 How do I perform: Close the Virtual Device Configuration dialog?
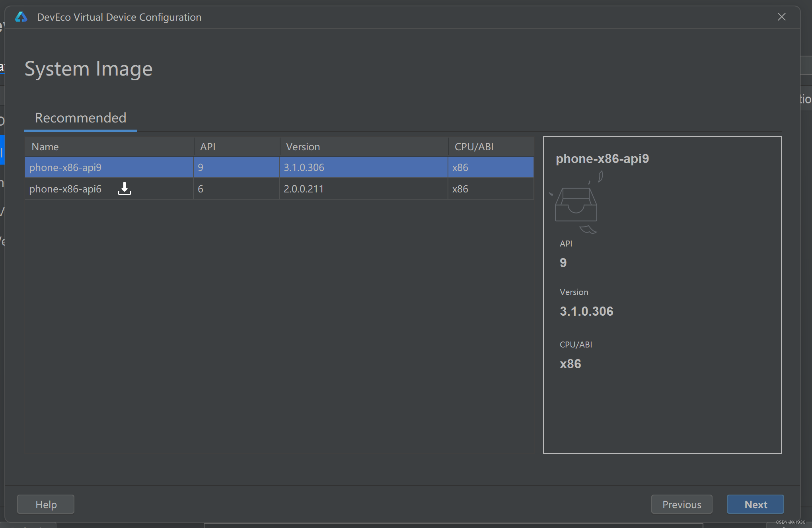[x=781, y=17]
